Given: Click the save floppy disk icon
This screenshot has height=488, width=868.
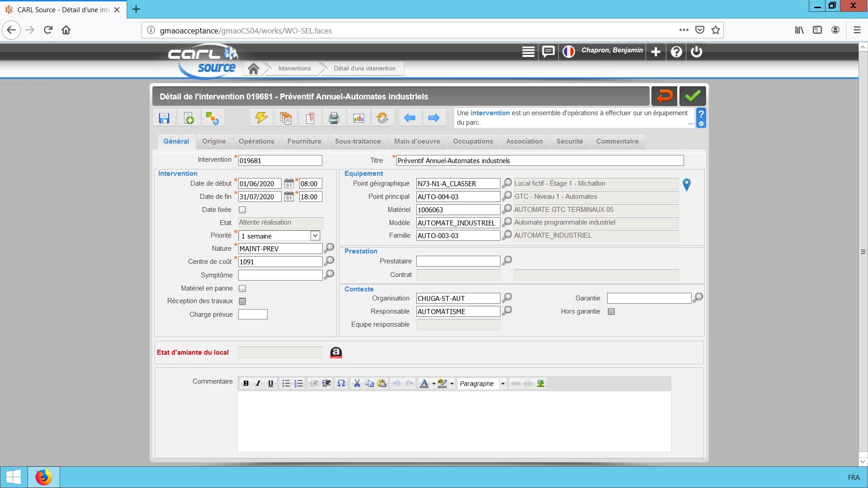Looking at the screenshot, I should [x=164, y=118].
